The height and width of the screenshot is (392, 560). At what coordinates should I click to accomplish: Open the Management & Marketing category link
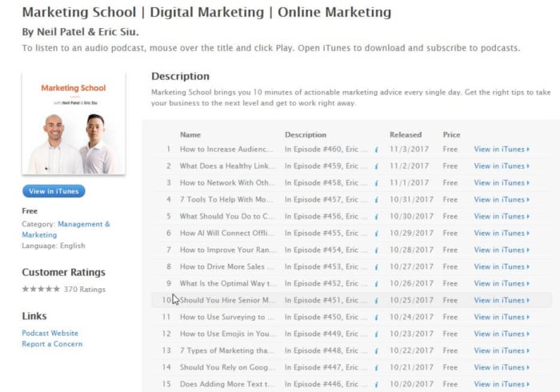click(x=66, y=230)
